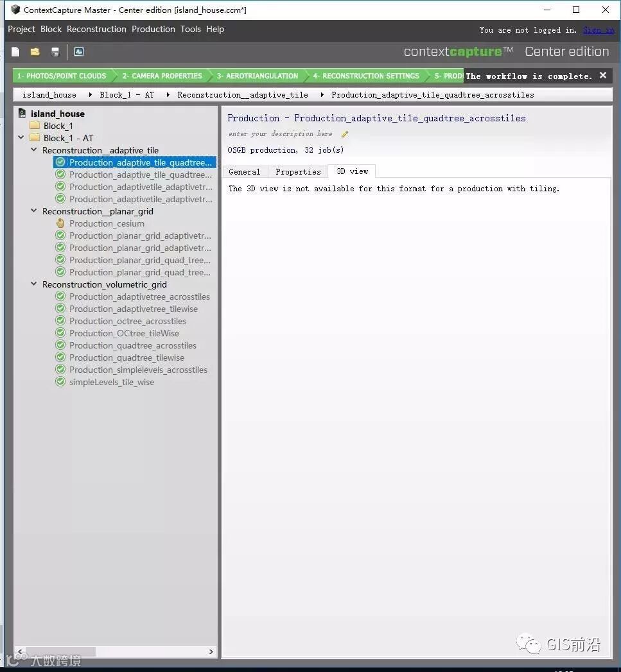
Task: Switch to the General tab
Action: [x=245, y=172]
